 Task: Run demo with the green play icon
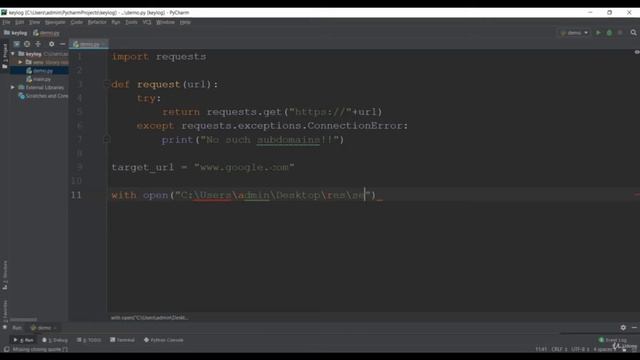click(x=598, y=33)
